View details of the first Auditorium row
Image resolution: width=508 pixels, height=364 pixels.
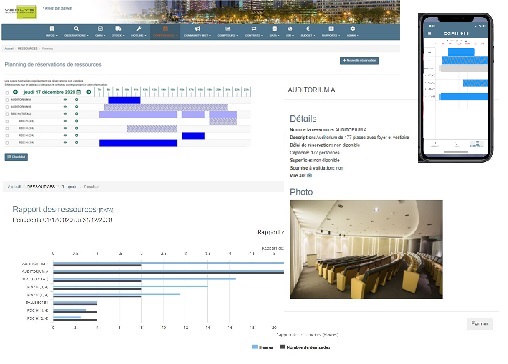tap(65, 100)
